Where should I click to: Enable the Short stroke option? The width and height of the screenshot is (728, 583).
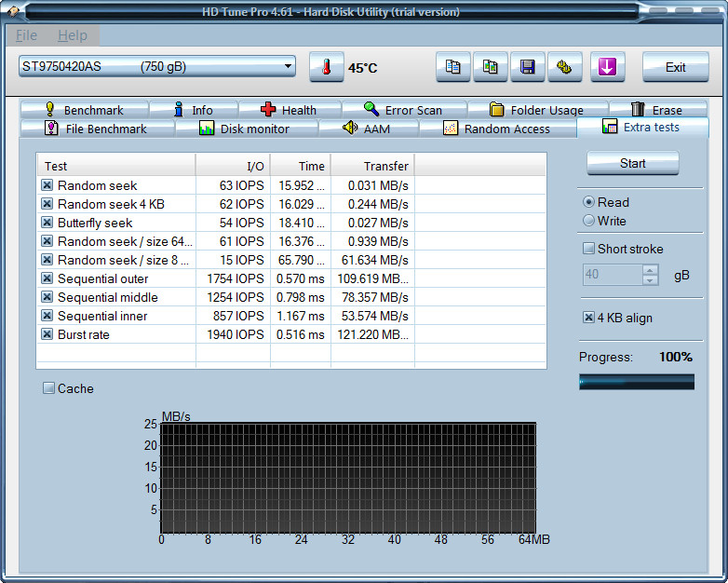coord(588,249)
